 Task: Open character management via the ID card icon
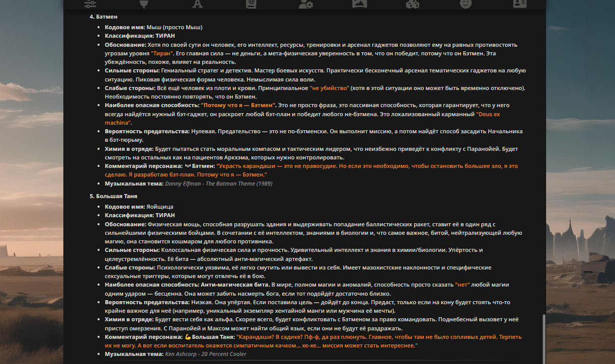(520, 4)
